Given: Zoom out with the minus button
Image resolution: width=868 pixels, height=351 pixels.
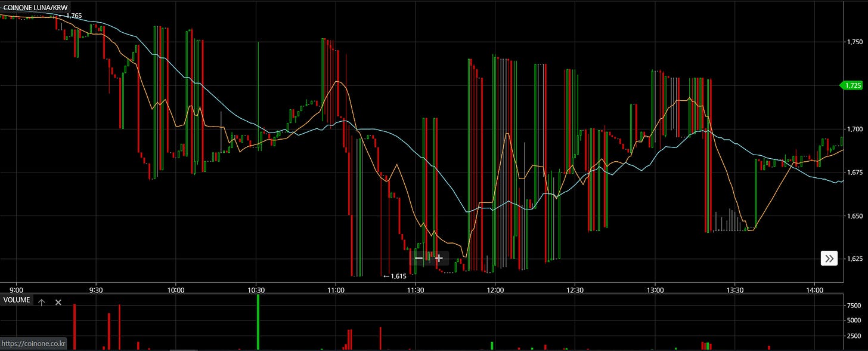Looking at the screenshot, I should click(x=418, y=258).
